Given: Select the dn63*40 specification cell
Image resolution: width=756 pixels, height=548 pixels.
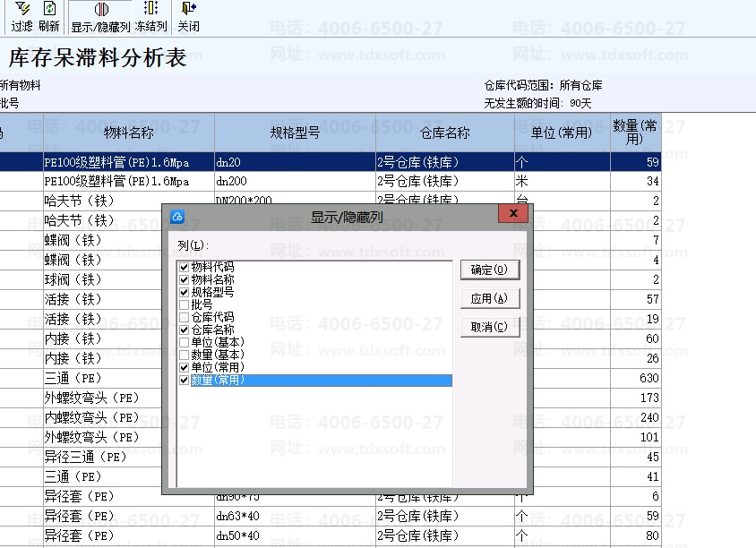Looking at the screenshot, I should pos(295,516).
